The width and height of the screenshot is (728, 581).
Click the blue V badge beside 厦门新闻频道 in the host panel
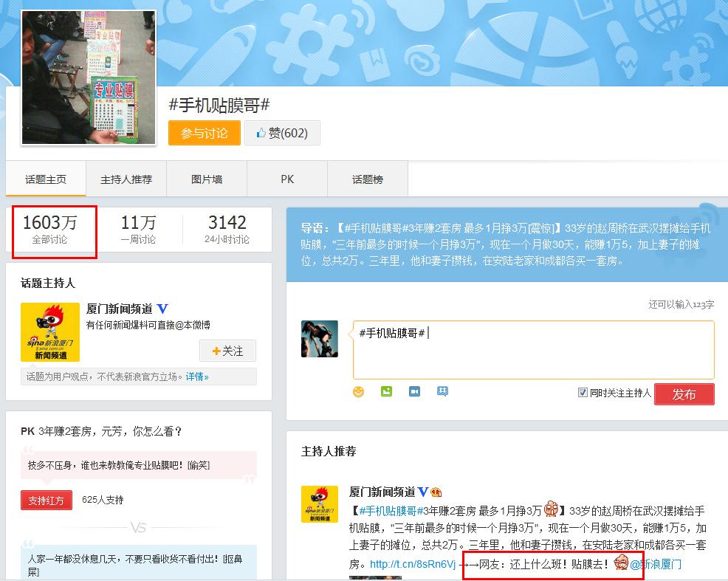click(163, 309)
